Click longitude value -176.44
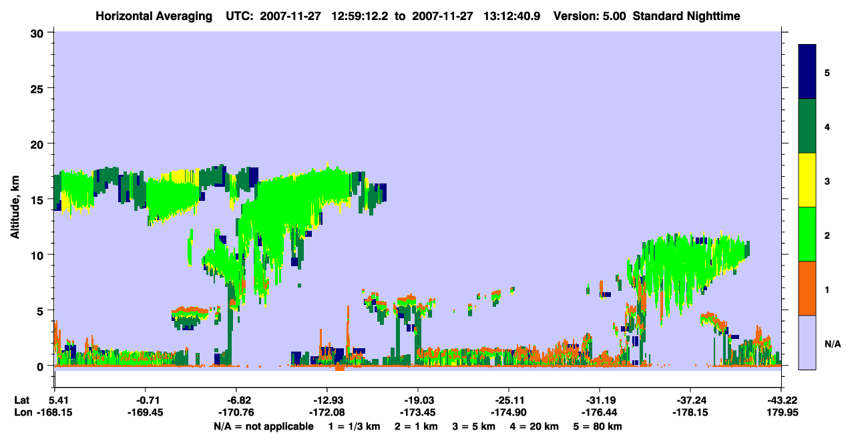 600,412
